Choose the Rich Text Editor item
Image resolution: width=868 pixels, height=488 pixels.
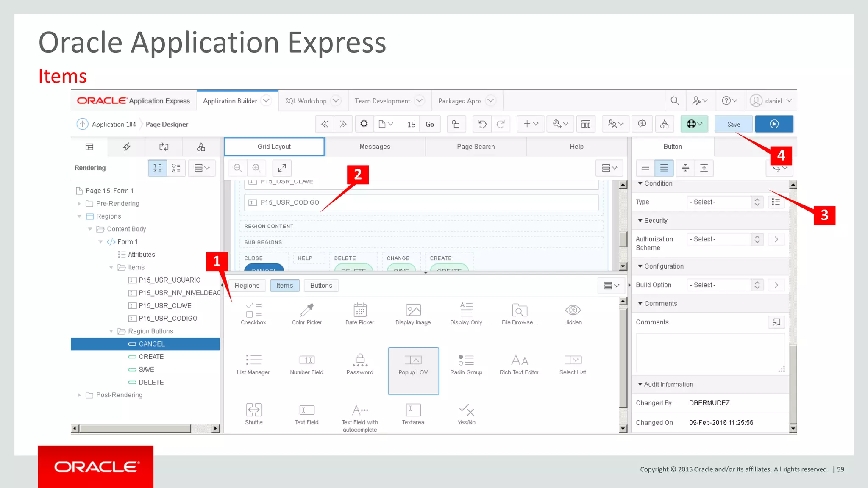click(519, 365)
